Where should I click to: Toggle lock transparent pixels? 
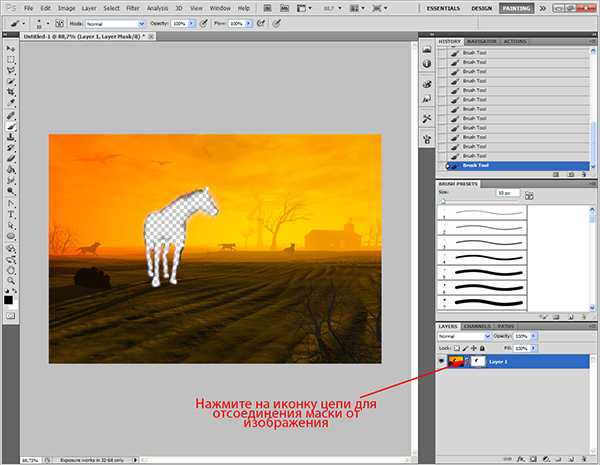pyautogui.click(x=457, y=348)
